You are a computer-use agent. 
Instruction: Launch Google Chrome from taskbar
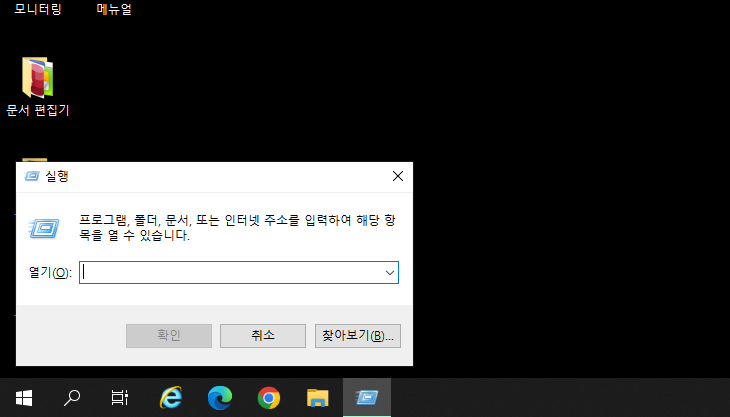tap(269, 398)
